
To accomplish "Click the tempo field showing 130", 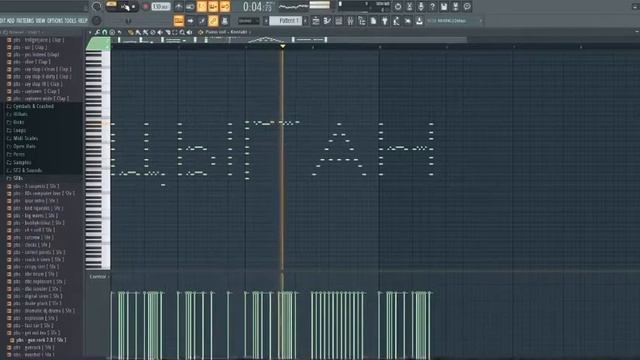I will [161, 7].
